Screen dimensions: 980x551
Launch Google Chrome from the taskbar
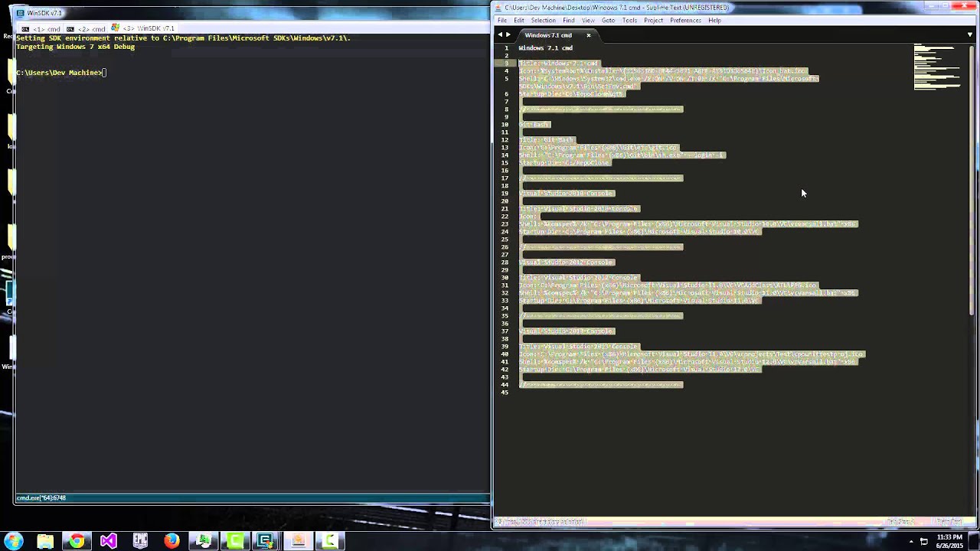[77, 541]
